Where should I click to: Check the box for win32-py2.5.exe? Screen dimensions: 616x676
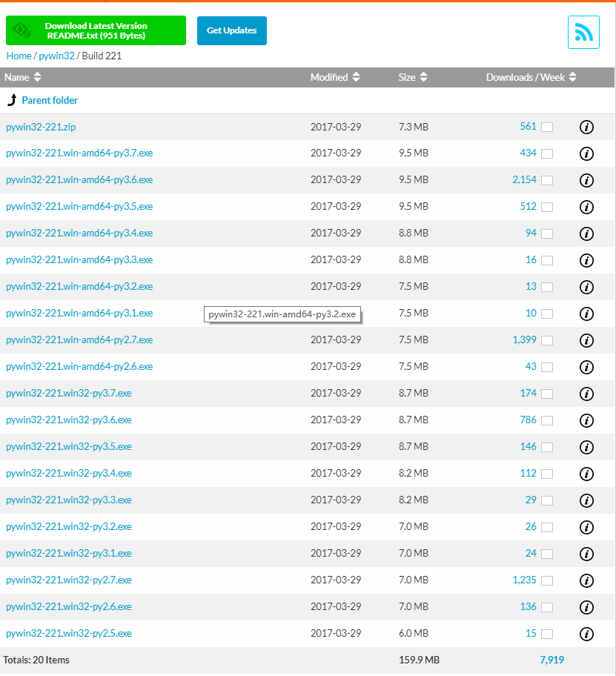(547, 634)
